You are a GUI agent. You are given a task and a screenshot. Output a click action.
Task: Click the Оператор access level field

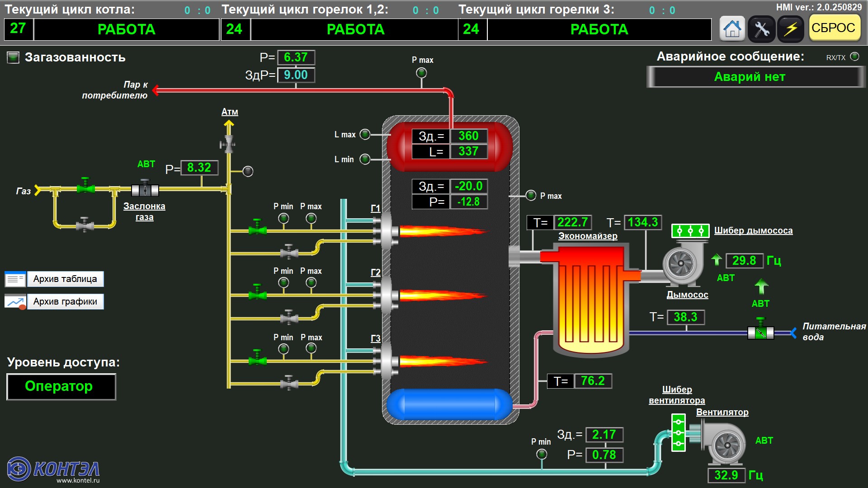[61, 387]
